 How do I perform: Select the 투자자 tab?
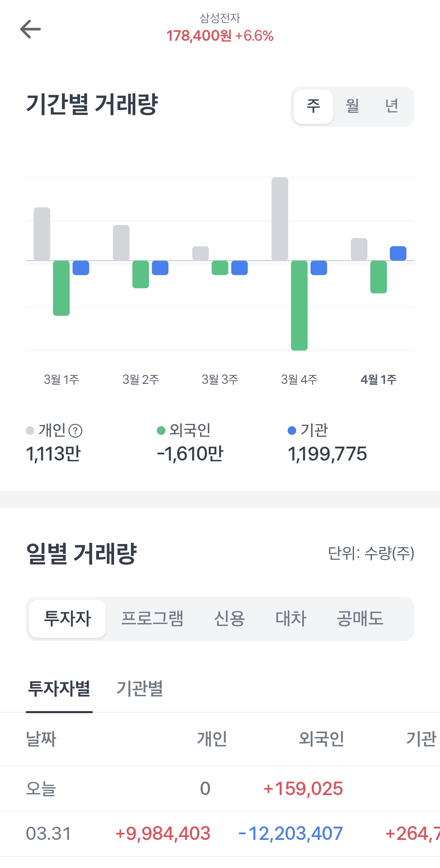click(68, 619)
